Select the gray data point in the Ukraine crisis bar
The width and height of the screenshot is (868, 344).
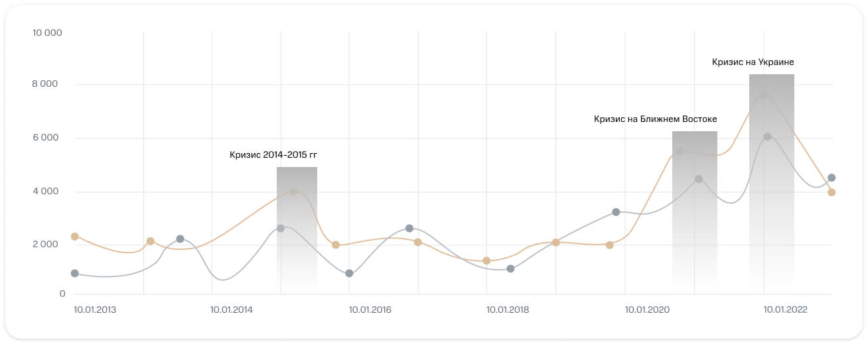[767, 137]
